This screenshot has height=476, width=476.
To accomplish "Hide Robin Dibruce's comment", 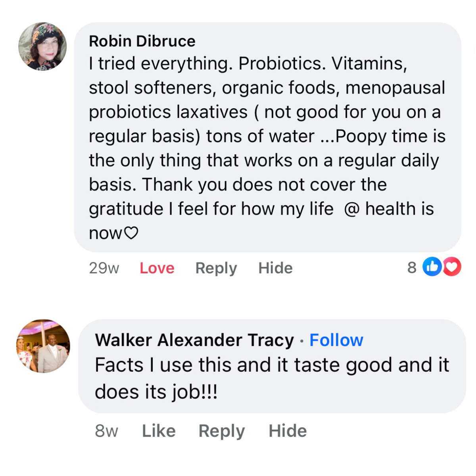I will tap(275, 268).
